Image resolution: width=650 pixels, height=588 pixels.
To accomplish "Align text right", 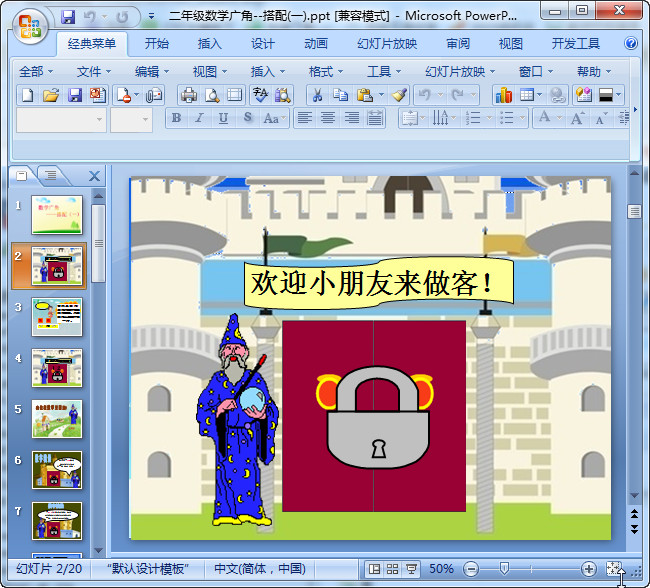I will [352, 118].
